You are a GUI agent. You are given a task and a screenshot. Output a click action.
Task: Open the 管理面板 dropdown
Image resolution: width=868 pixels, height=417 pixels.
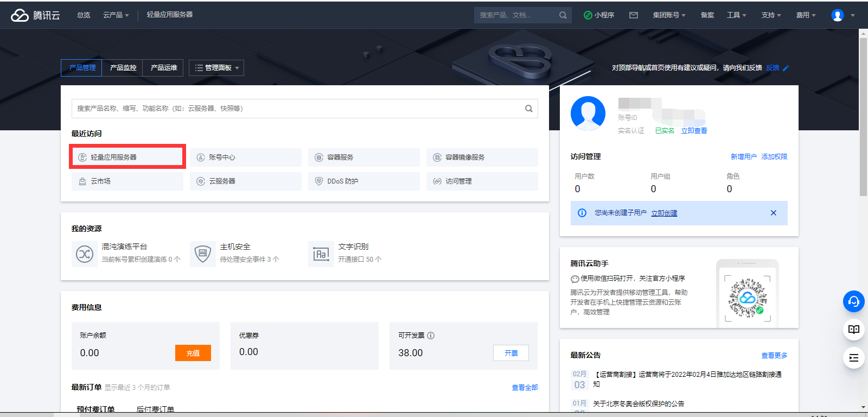coord(216,68)
